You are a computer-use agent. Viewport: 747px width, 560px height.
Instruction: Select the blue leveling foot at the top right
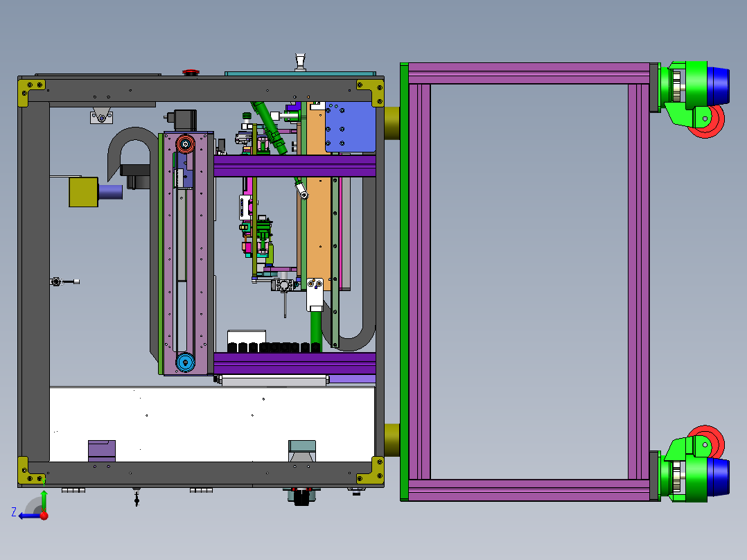[x=718, y=86]
